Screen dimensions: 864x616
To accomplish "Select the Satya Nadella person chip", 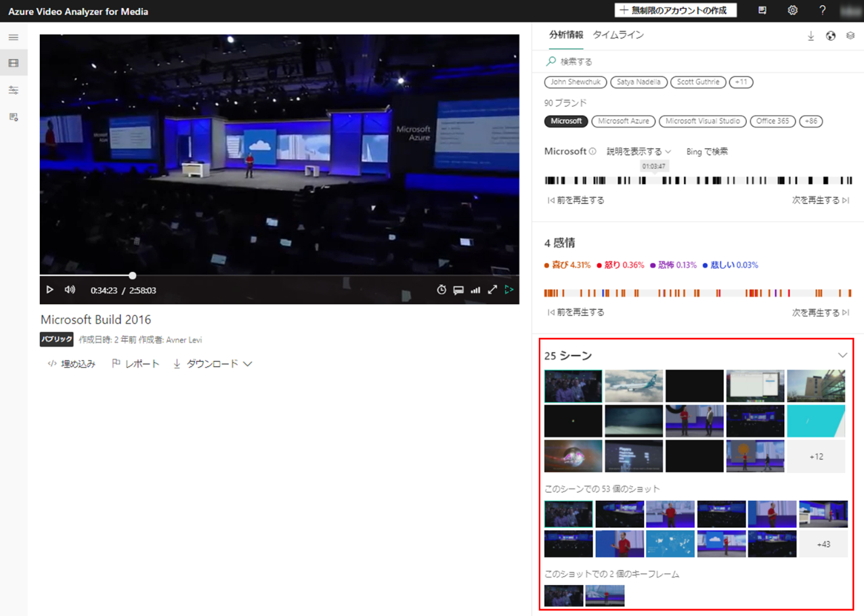I will pyautogui.click(x=639, y=82).
